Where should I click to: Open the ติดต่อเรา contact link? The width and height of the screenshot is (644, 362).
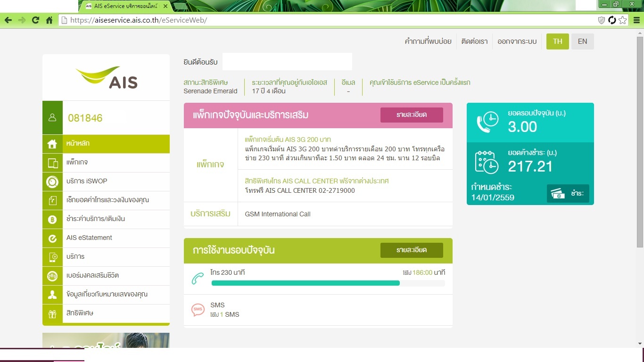tap(474, 41)
